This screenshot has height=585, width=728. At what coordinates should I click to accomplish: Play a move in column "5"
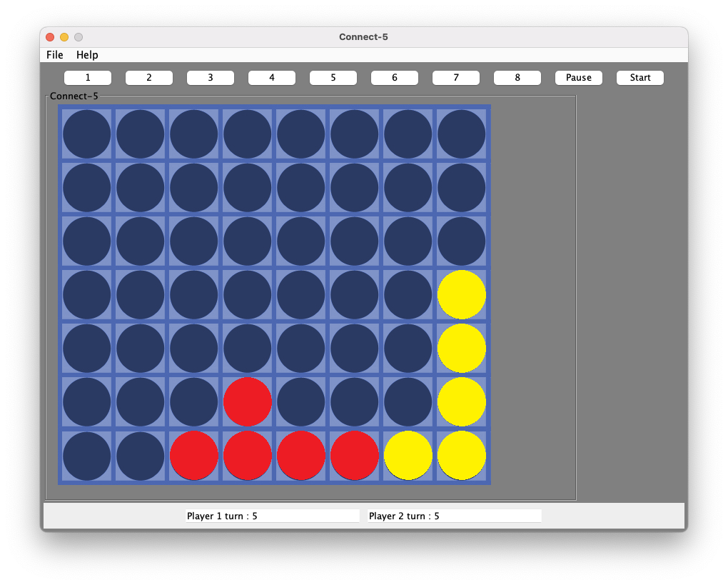click(333, 77)
